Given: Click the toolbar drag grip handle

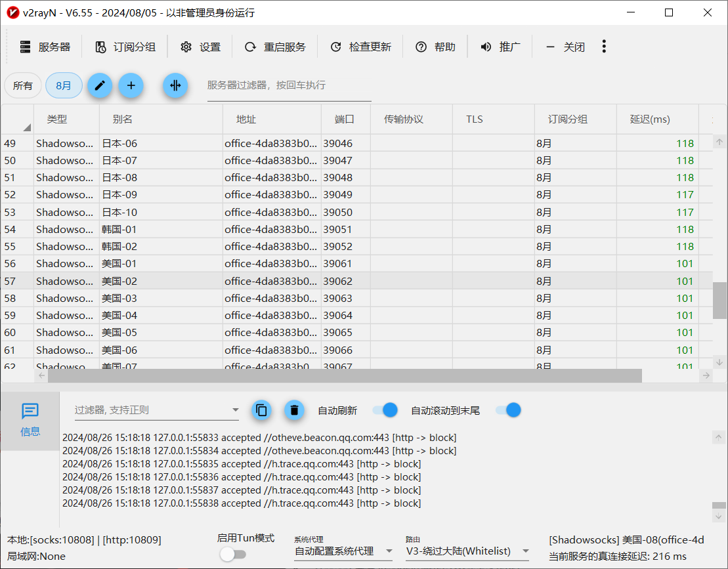Looking at the screenshot, I should tap(7, 47).
